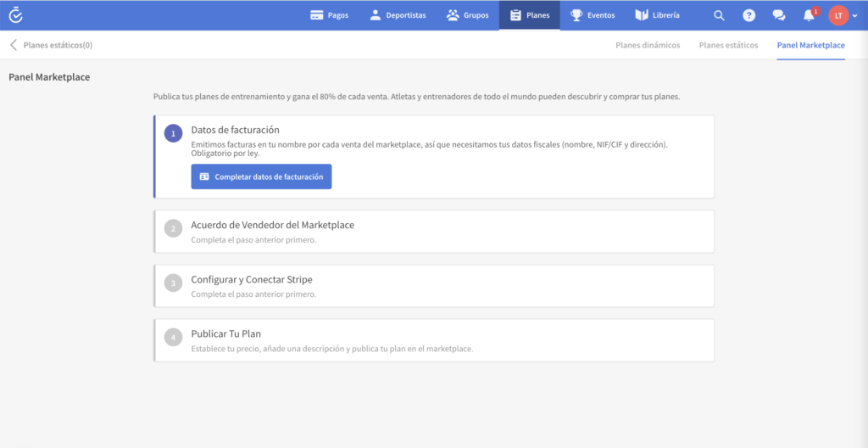Image resolution: width=868 pixels, height=448 pixels.
Task: Go back using the left chevron
Action: pyautogui.click(x=13, y=45)
